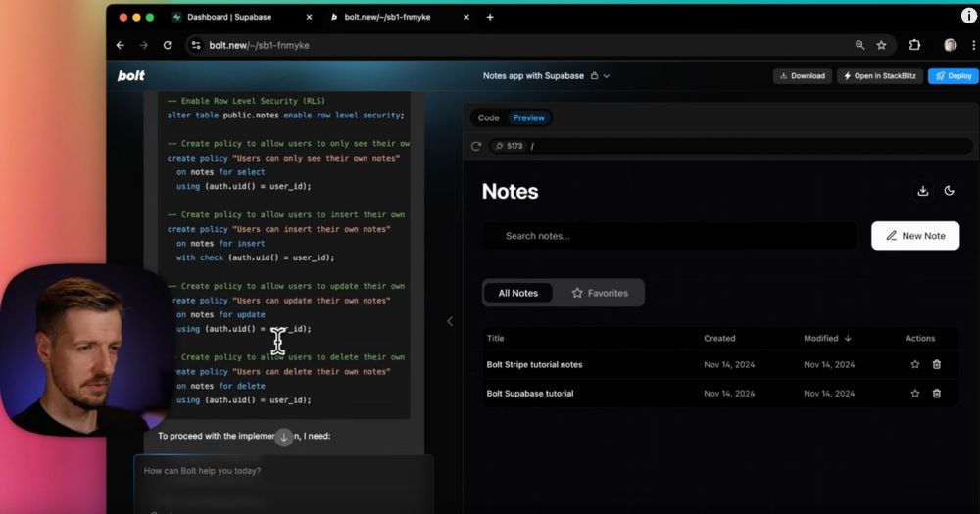This screenshot has width=980, height=514.
Task: Click the Deploy button
Action: coord(954,76)
